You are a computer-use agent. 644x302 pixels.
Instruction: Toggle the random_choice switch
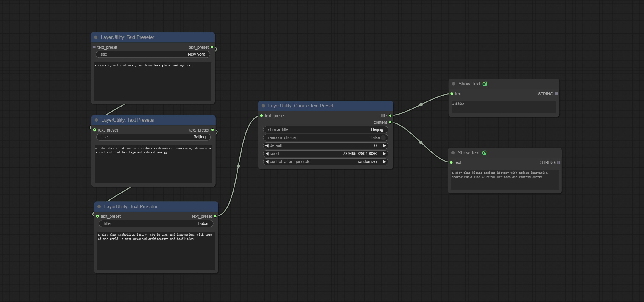[x=383, y=137]
